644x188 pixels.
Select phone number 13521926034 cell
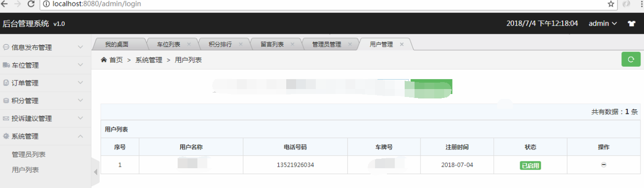(x=295, y=165)
